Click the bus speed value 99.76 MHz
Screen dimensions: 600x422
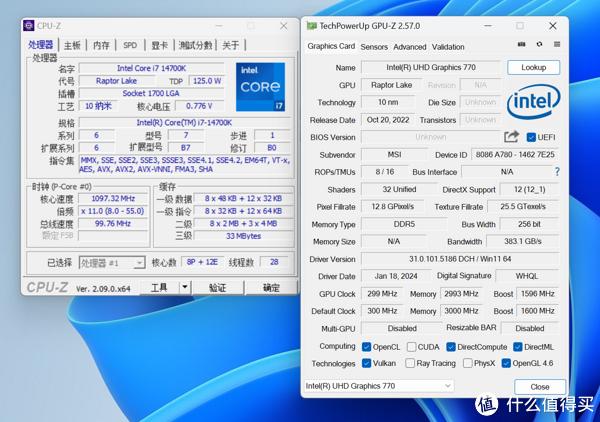tap(113, 223)
